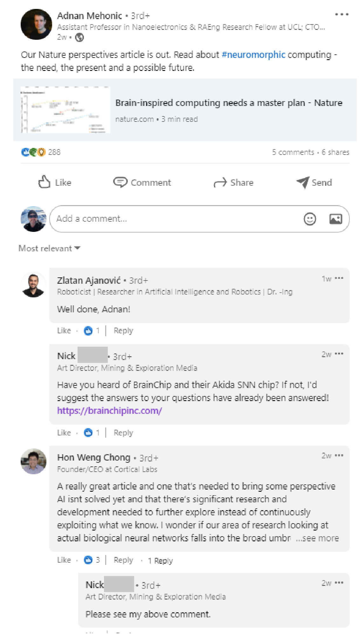
Task: Expand Hon Weng Chong's comment with see more
Action: tap(318, 538)
